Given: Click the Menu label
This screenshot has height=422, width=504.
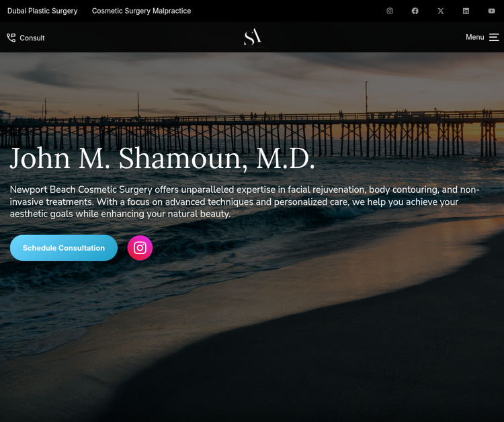Looking at the screenshot, I should (x=474, y=37).
